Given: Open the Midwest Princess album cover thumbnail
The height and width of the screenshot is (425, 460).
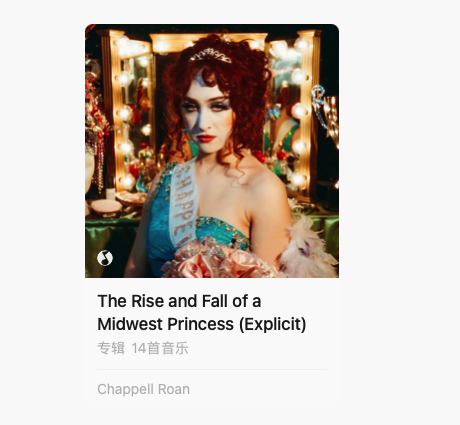Looking at the screenshot, I should pos(212,151).
